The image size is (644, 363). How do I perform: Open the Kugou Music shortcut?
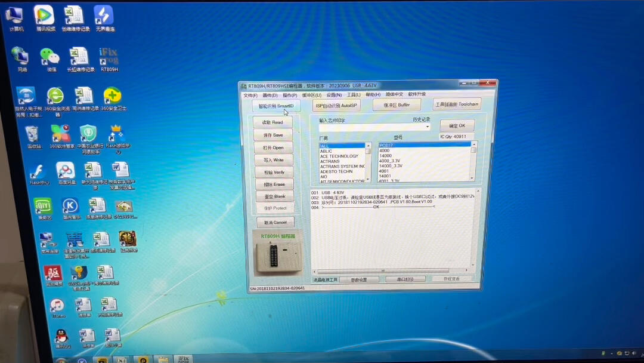[70, 209]
